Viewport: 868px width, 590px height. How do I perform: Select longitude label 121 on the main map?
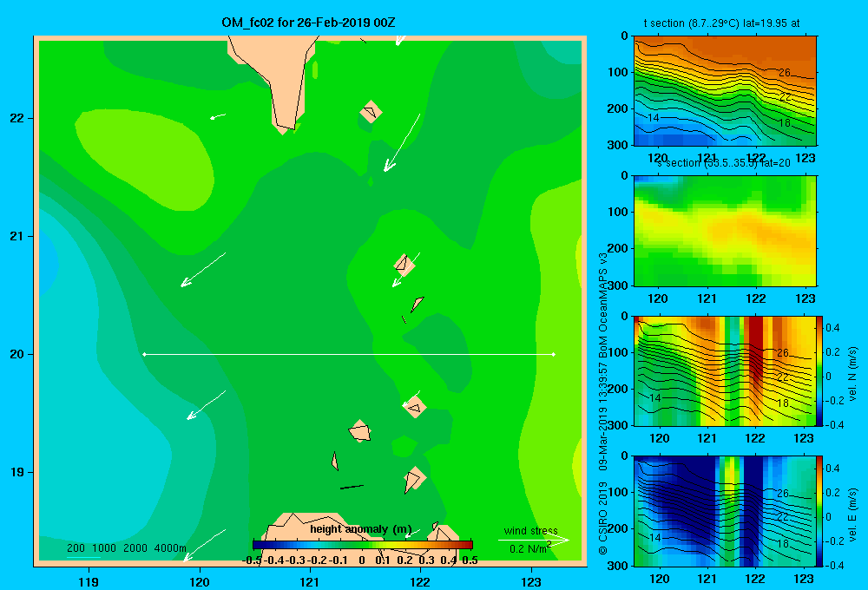coord(310,582)
